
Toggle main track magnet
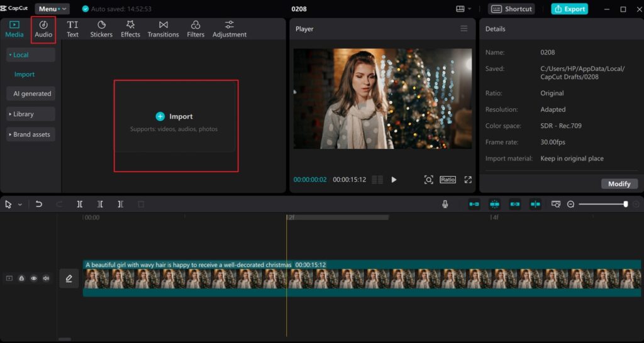click(474, 204)
